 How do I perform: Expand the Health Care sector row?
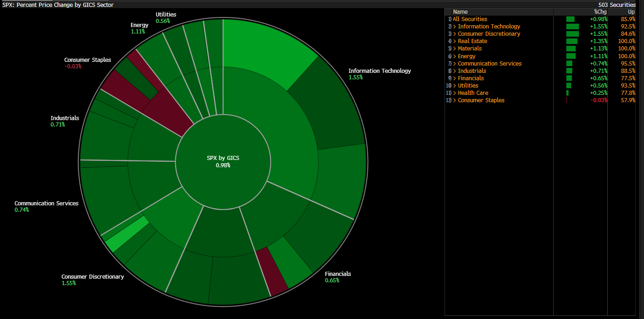(473, 93)
